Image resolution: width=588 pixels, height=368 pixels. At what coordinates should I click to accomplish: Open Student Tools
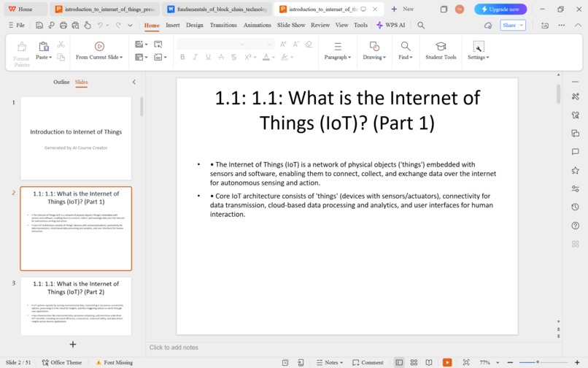(x=441, y=50)
